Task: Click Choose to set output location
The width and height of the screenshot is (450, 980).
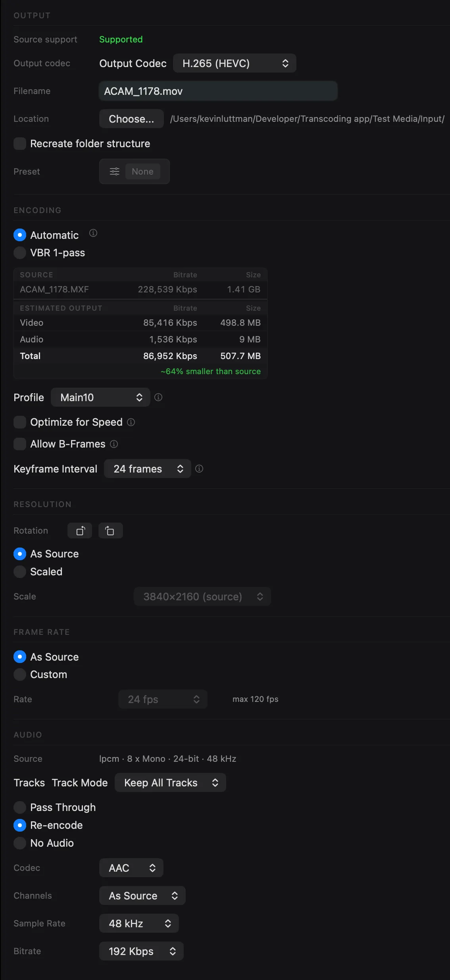Action: [131, 118]
